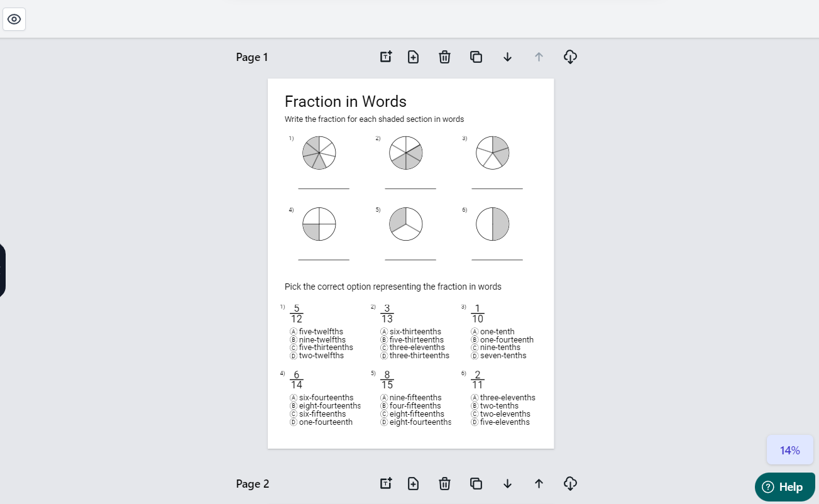Add a text box to Page 1
This screenshot has height=504, width=819.
pos(385,57)
